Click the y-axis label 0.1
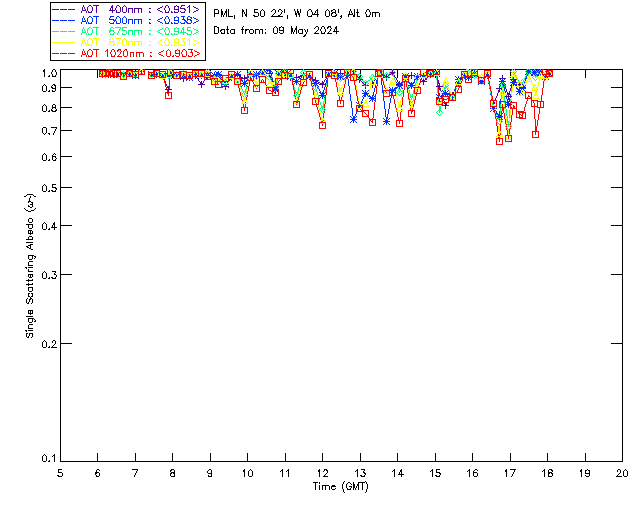Viewport: 640px width, 512px height. pyautogui.click(x=49, y=459)
